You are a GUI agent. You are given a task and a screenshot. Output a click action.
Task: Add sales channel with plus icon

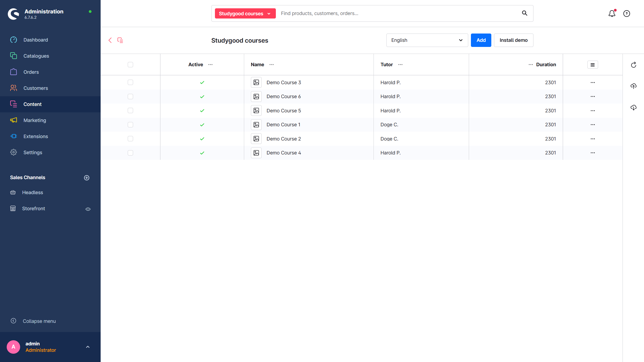pyautogui.click(x=87, y=178)
